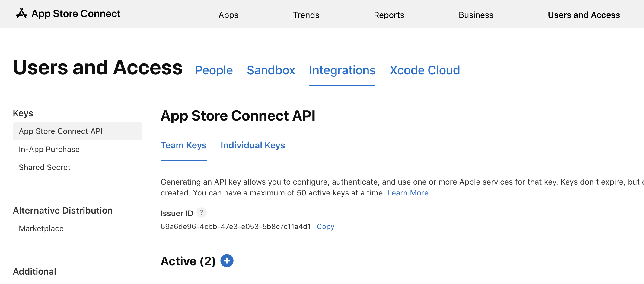Click the App Store Connect logo icon
This screenshot has width=644, height=284.
click(21, 14)
